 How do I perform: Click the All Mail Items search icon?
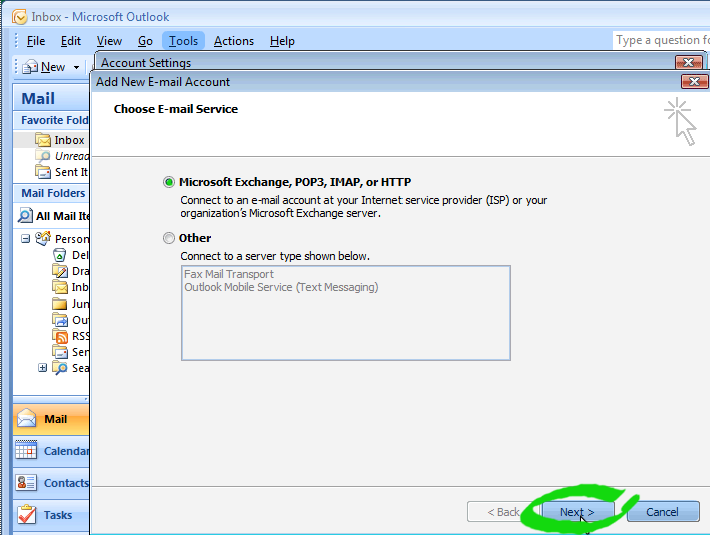(x=25, y=215)
